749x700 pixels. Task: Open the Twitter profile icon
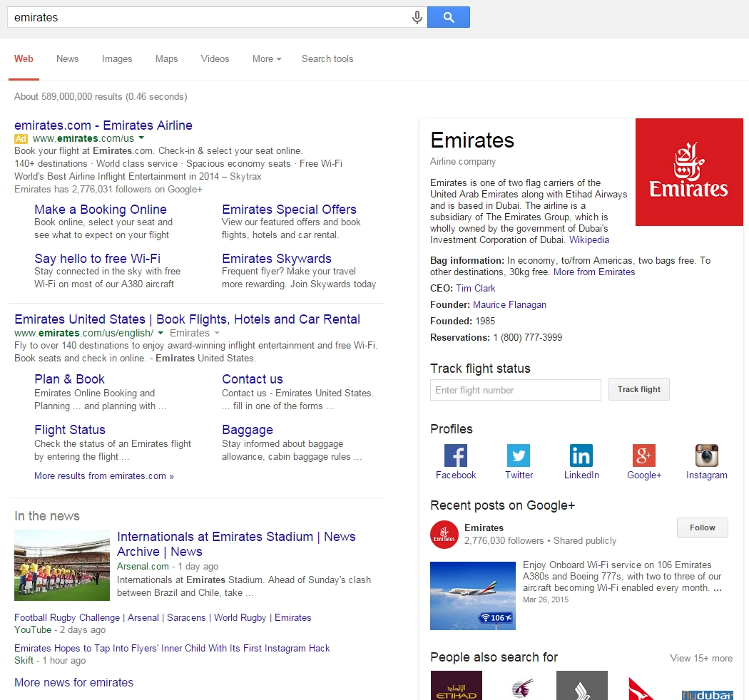[x=519, y=455]
